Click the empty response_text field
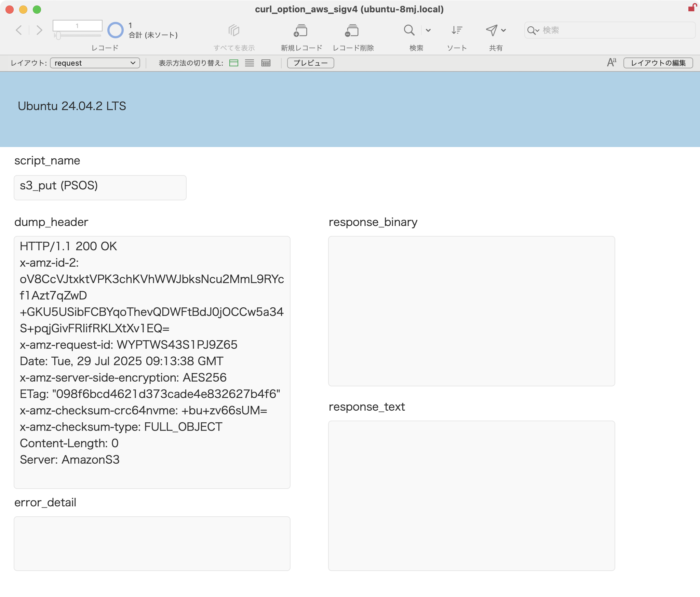 472,496
